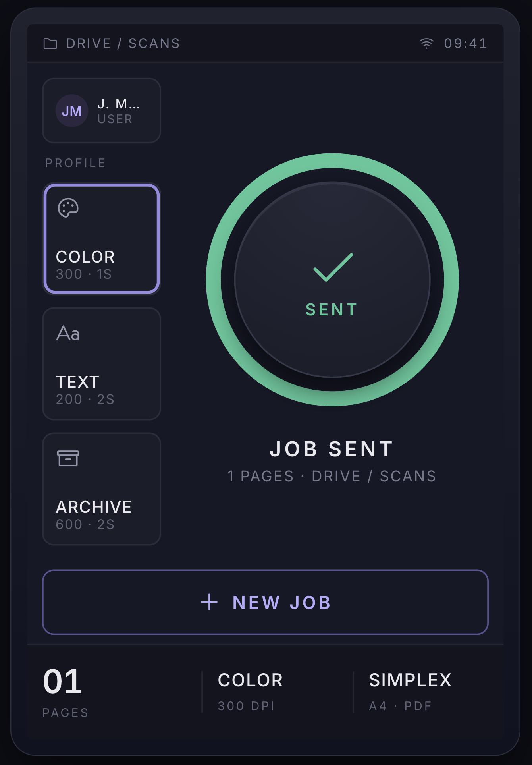Tap the round Sent scan button
The height and width of the screenshot is (765, 532).
pyautogui.click(x=333, y=280)
